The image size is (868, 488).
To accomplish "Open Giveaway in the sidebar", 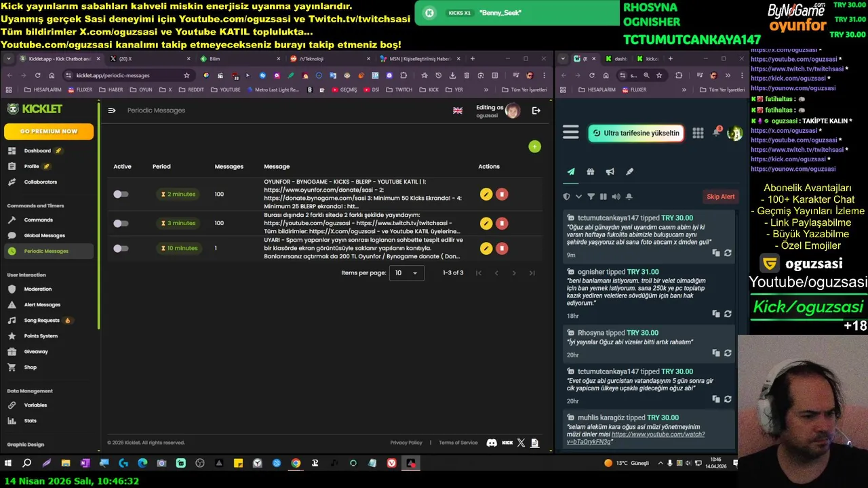I will coord(36,351).
